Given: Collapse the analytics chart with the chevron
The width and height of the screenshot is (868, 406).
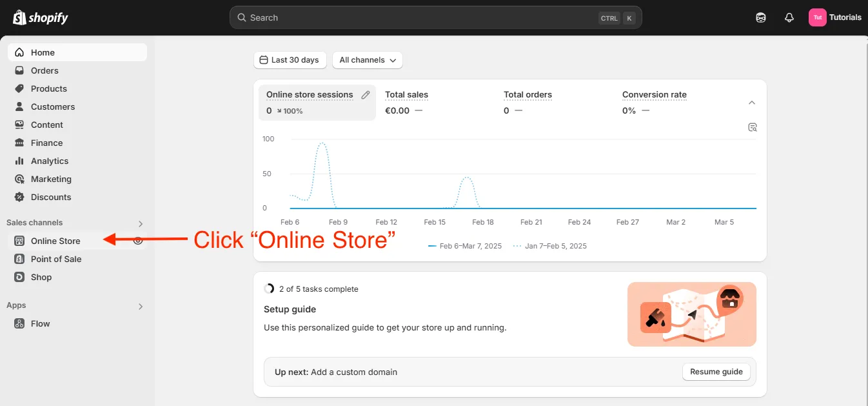Looking at the screenshot, I should pyautogui.click(x=751, y=102).
